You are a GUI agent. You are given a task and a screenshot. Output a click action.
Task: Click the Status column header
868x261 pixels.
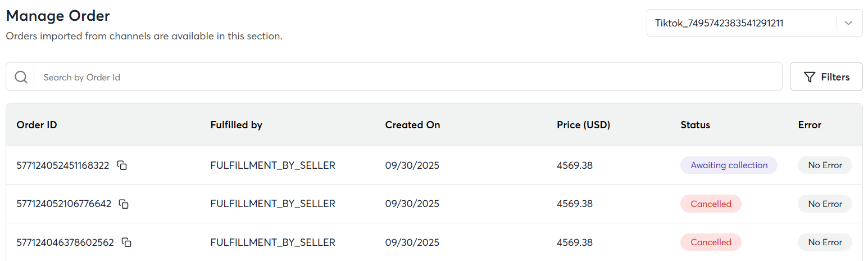click(x=695, y=125)
